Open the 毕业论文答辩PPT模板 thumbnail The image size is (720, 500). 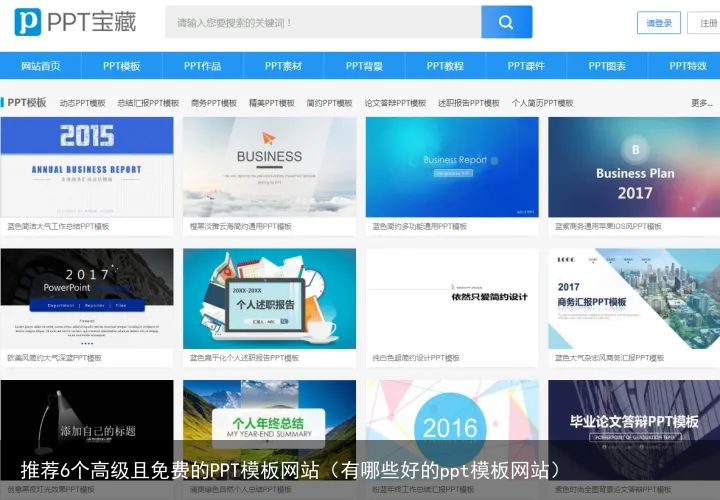coord(634,430)
